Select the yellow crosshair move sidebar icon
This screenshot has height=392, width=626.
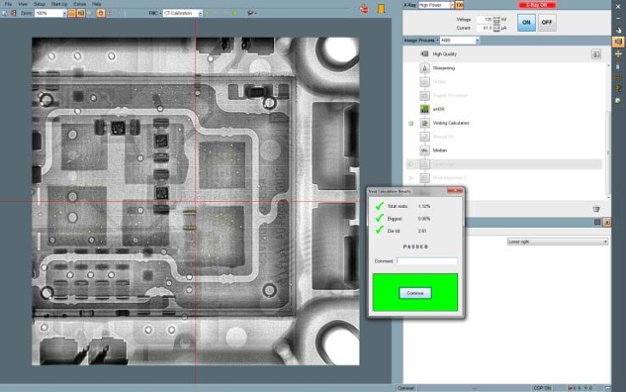[x=618, y=54]
